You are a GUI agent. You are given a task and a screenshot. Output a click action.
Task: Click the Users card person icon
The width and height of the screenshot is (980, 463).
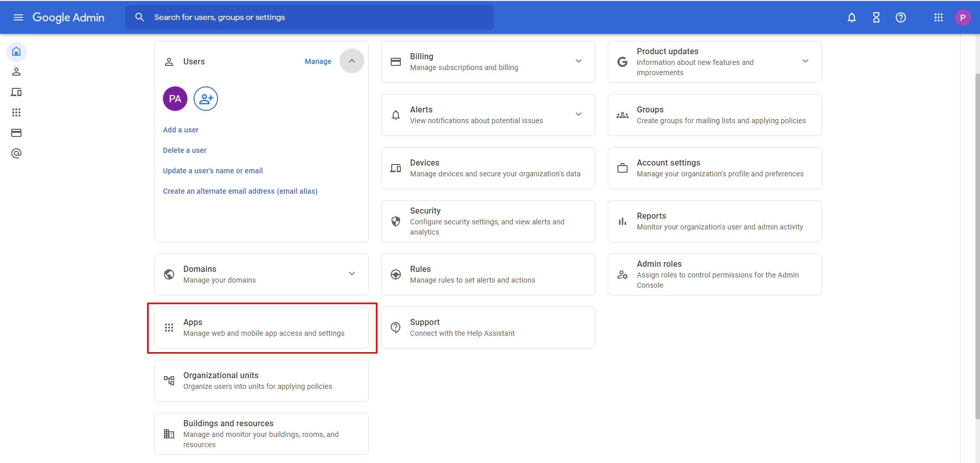169,62
